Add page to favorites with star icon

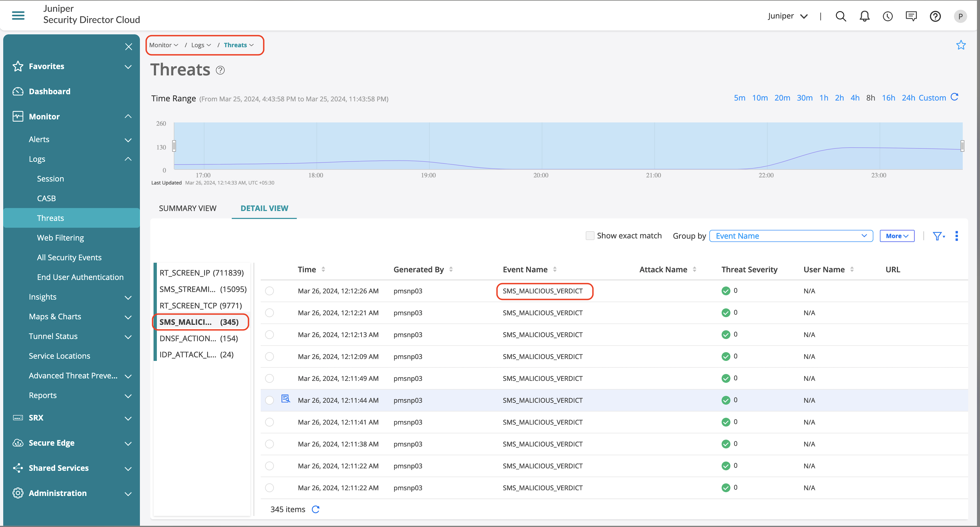click(x=961, y=45)
